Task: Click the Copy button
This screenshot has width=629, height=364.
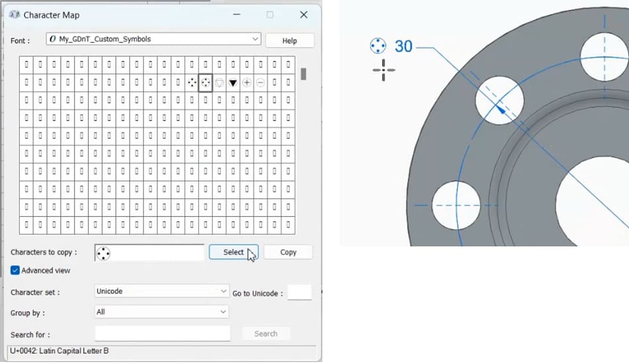Action: (288, 252)
